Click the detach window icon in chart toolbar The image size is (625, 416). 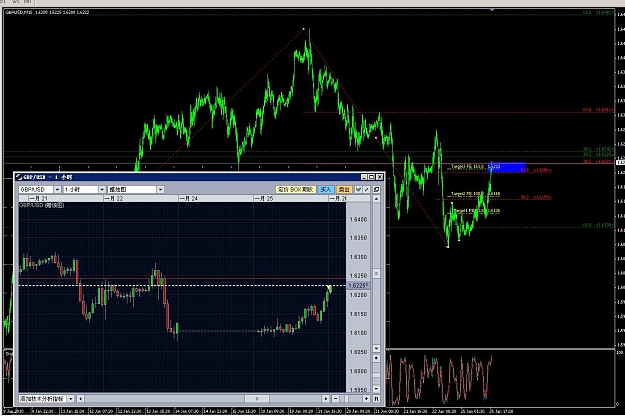tap(376, 190)
